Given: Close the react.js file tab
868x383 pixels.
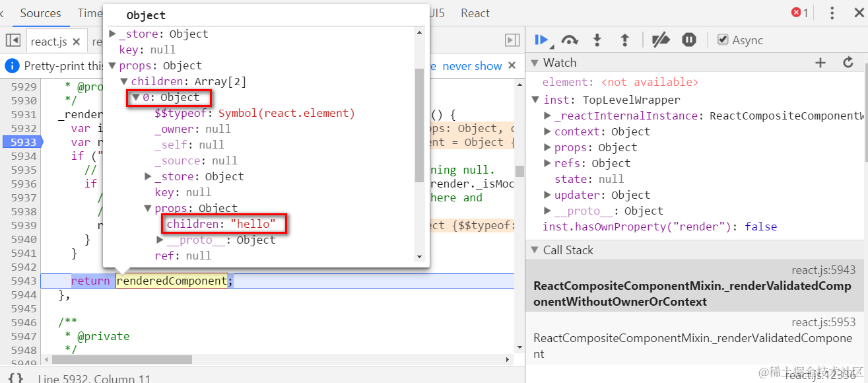Looking at the screenshot, I should tap(77, 42).
